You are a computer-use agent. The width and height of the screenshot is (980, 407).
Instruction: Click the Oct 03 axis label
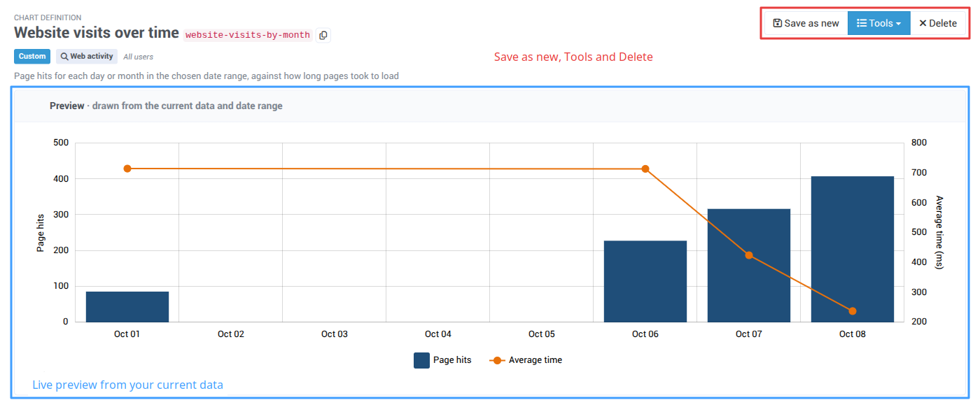[335, 334]
